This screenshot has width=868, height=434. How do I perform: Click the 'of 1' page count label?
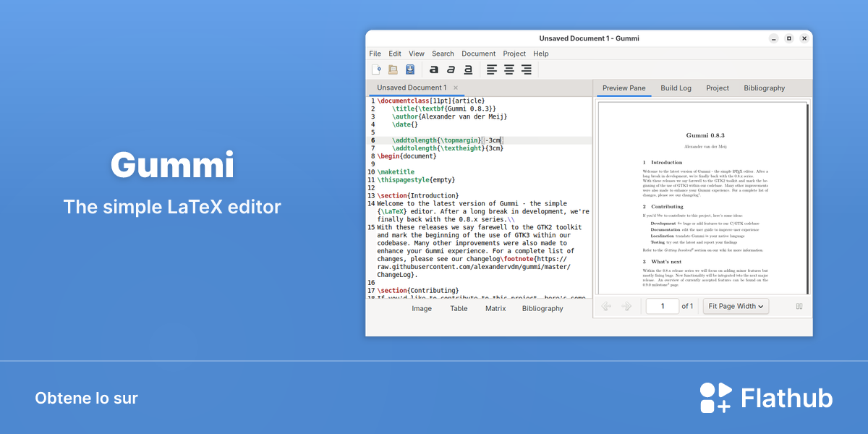(x=687, y=306)
